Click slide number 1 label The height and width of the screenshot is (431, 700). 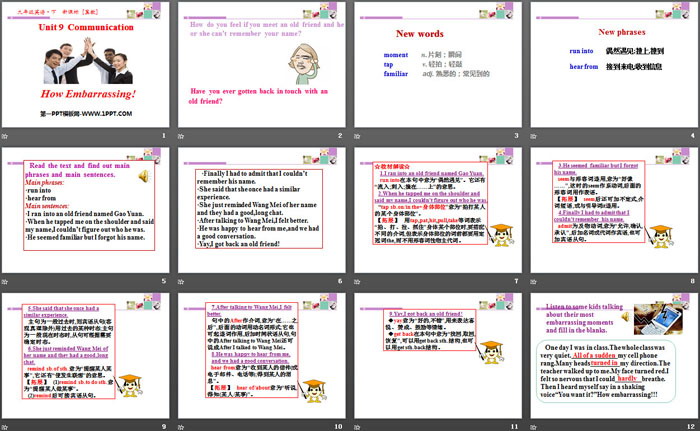pyautogui.click(x=164, y=135)
